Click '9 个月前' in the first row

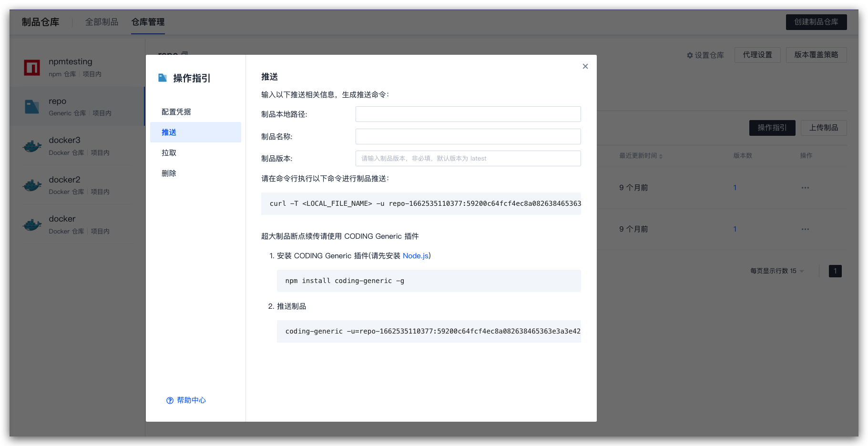633,188
